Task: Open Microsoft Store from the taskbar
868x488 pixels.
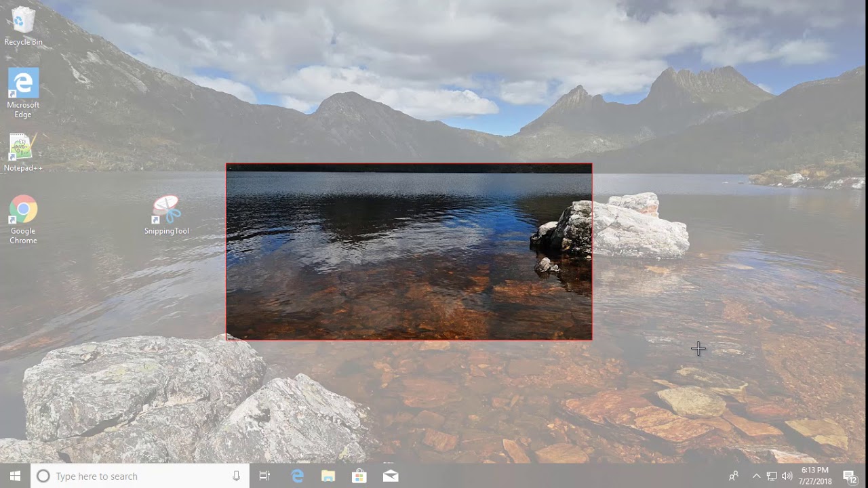Action: [x=359, y=476]
